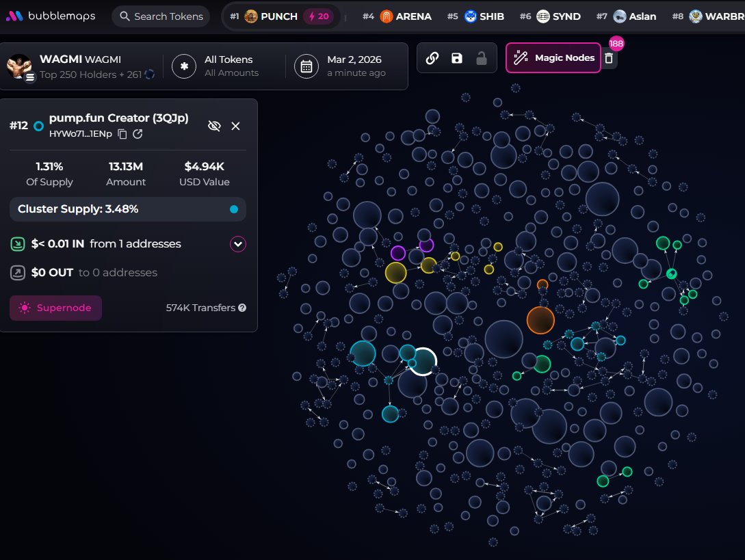Click the Top 250 Holders + 261 text
This screenshot has height=560, width=745.
click(91, 75)
